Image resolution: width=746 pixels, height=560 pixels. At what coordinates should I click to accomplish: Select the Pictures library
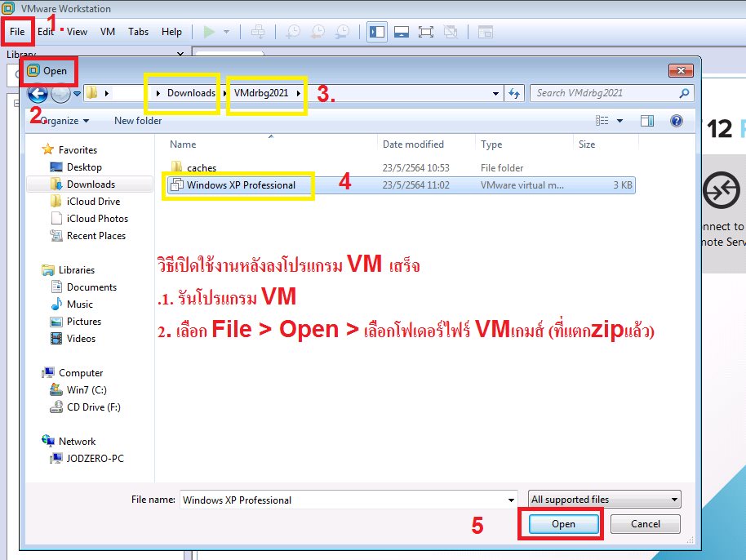point(84,321)
